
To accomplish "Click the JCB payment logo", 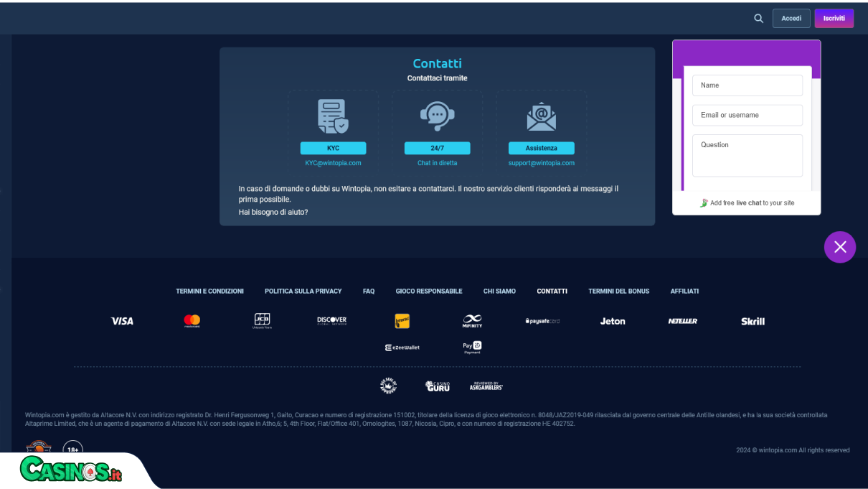I will (262, 321).
